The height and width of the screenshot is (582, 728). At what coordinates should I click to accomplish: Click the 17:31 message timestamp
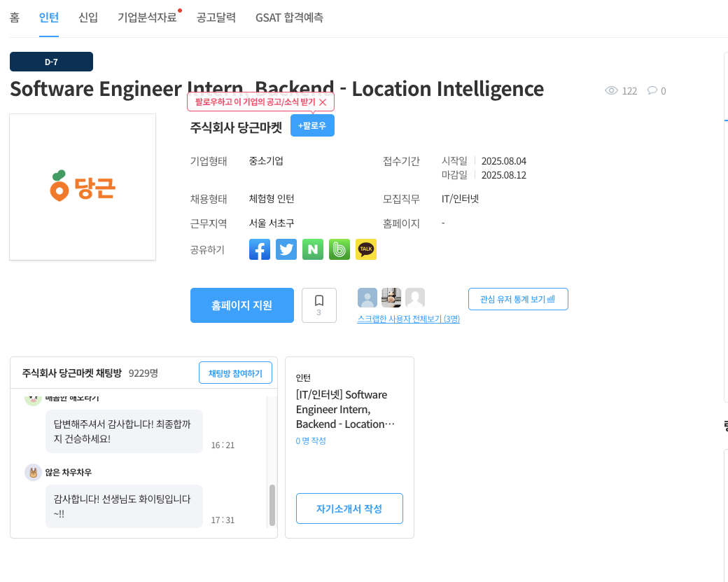(223, 520)
